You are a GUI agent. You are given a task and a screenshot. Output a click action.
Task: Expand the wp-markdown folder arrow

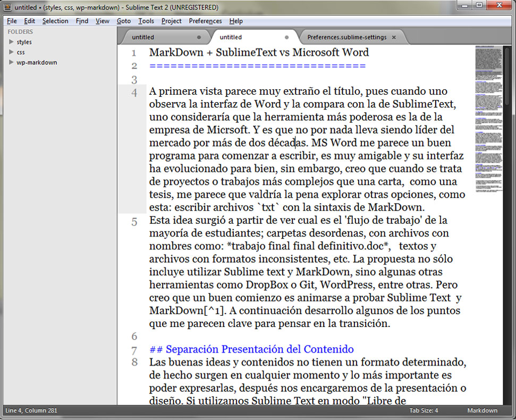(11, 62)
